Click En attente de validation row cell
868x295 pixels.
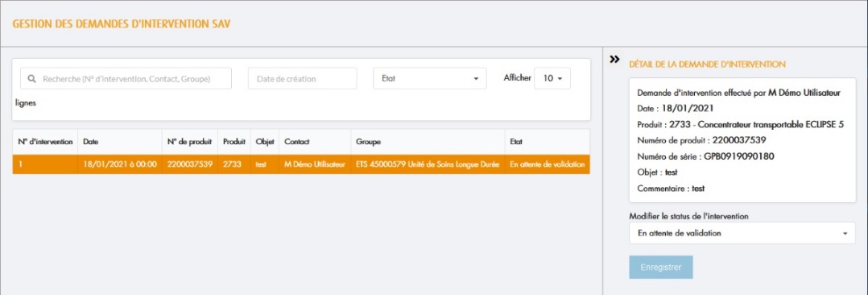(548, 164)
